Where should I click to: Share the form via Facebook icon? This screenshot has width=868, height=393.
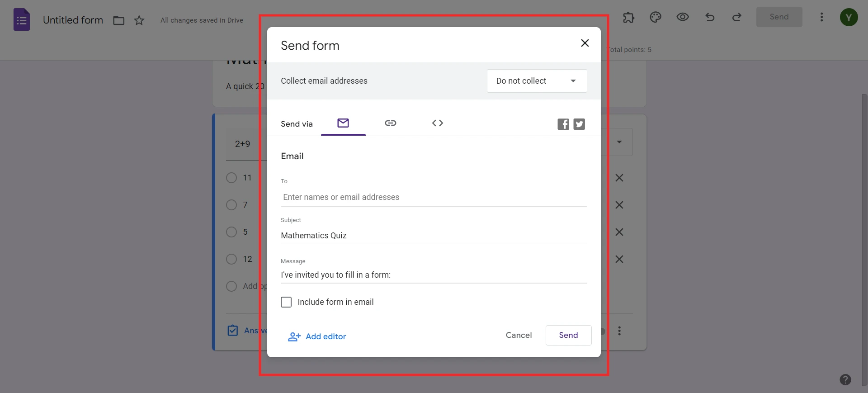pyautogui.click(x=563, y=124)
